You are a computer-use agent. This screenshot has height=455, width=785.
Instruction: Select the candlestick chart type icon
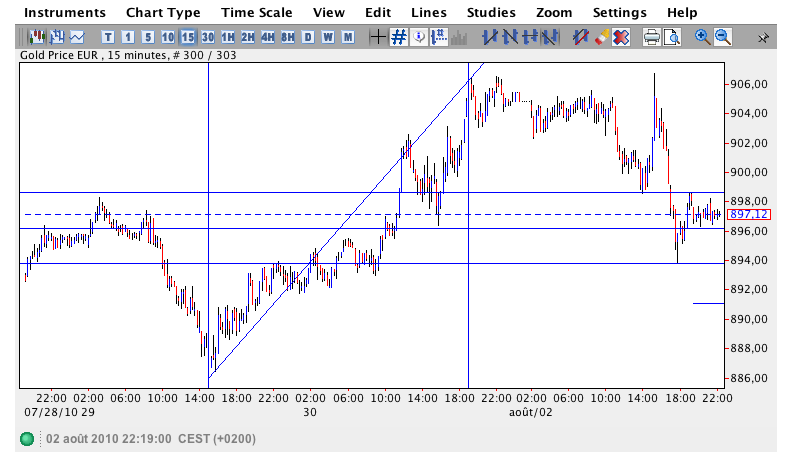tap(38, 37)
